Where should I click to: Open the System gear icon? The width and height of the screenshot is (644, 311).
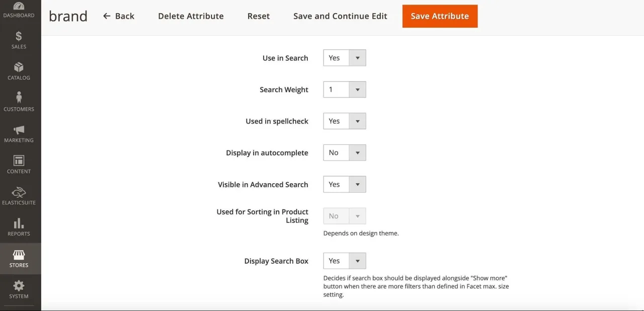[19, 285]
